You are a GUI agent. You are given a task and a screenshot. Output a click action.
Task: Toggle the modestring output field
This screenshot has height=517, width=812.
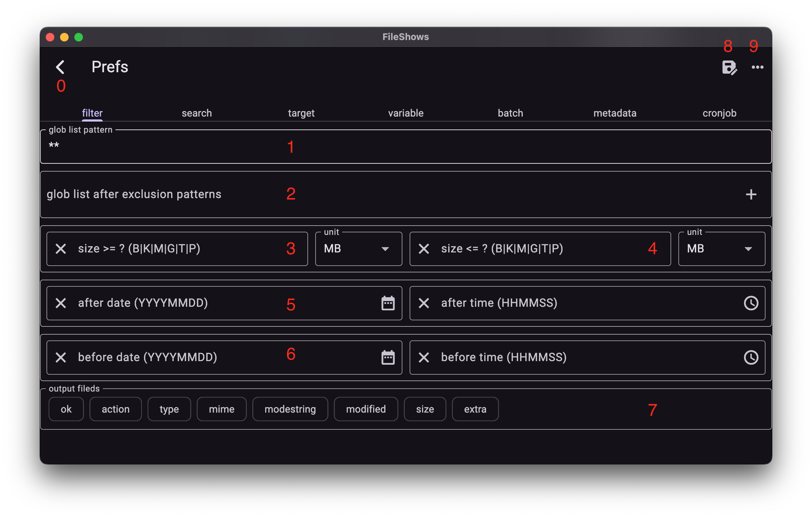tap(290, 409)
